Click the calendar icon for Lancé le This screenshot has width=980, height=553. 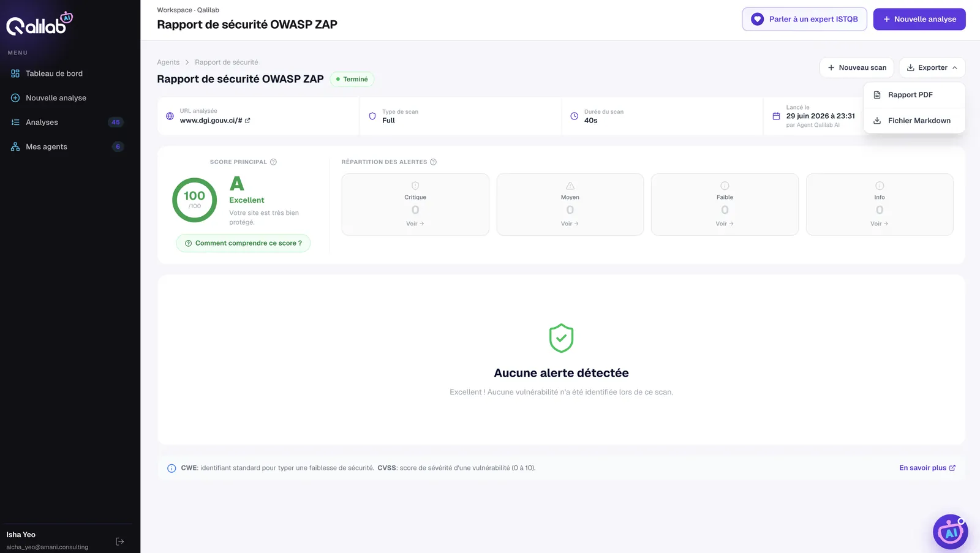point(776,116)
